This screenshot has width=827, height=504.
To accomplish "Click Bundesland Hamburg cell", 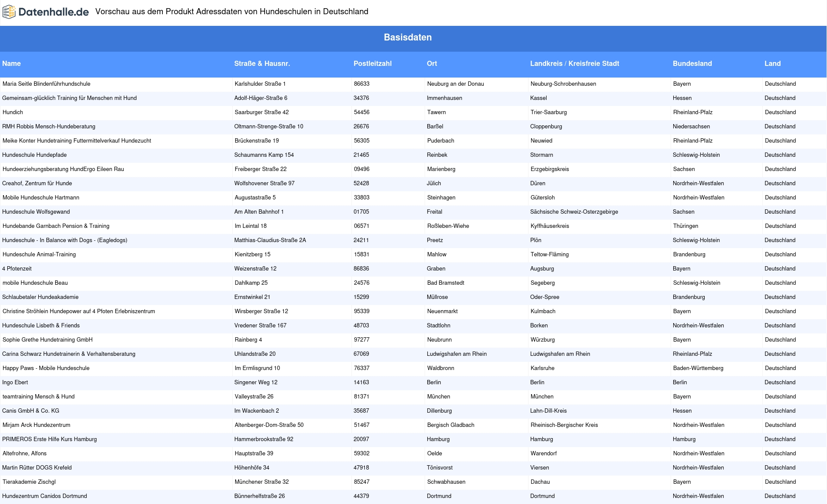I will coord(684,439).
